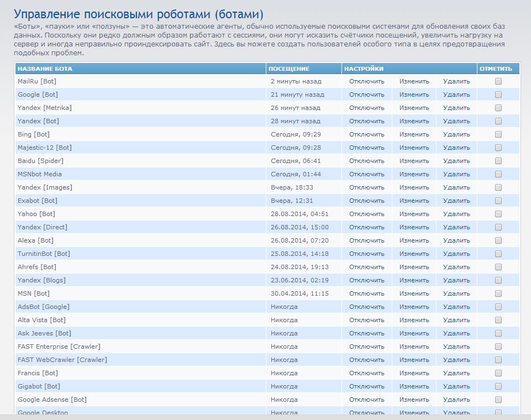Image resolution: width=531 pixels, height=420 pixels.
Task: Disable the Bing [Bot] via Отключить
Action: [366, 134]
